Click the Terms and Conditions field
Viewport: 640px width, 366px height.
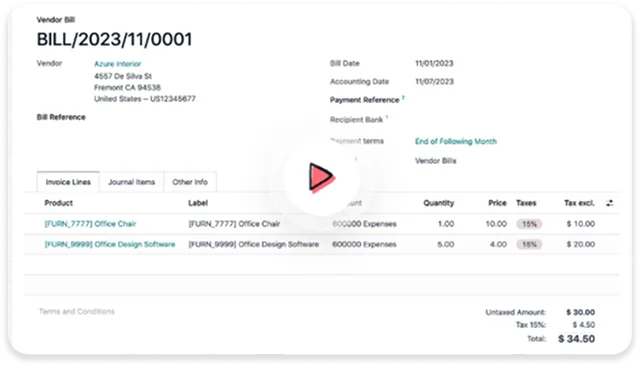[76, 311]
